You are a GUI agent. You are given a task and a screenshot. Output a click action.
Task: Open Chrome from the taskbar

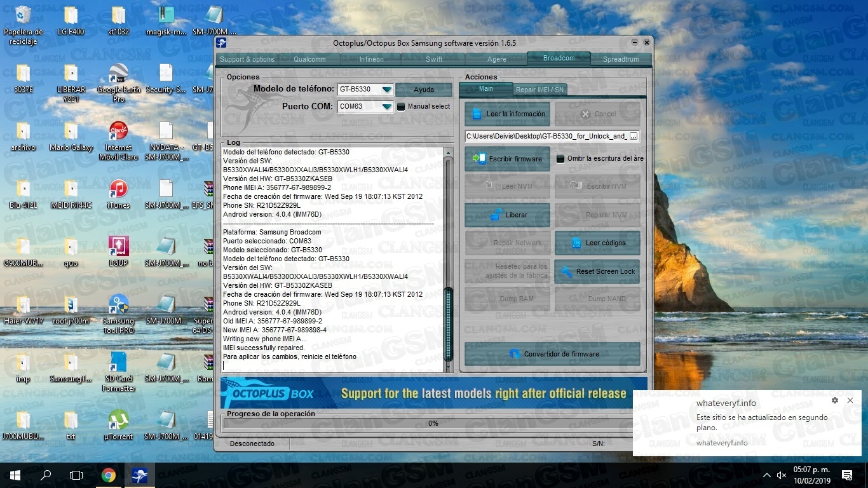point(109,475)
